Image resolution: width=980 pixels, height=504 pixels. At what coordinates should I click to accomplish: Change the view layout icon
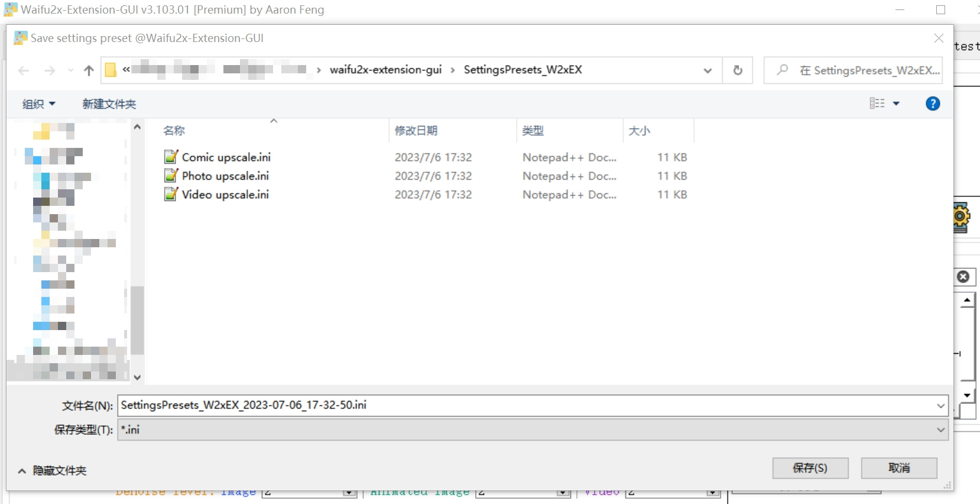tap(877, 104)
